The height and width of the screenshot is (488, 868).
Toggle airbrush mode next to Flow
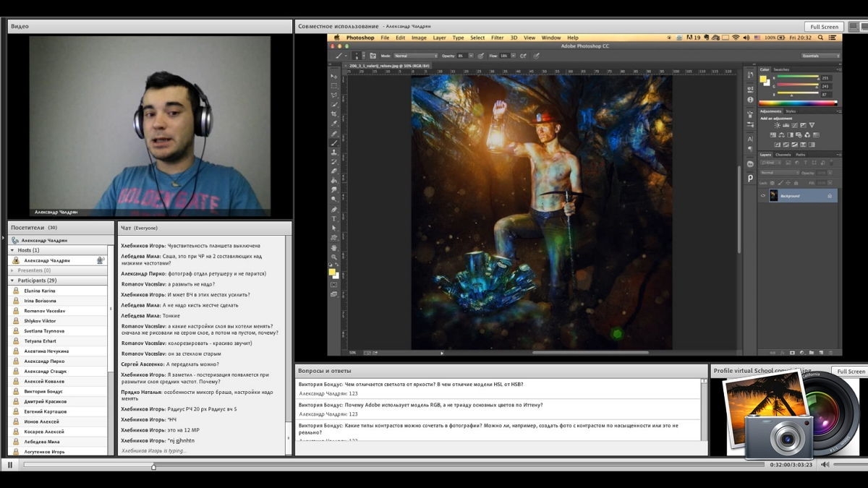pyautogui.click(x=523, y=56)
